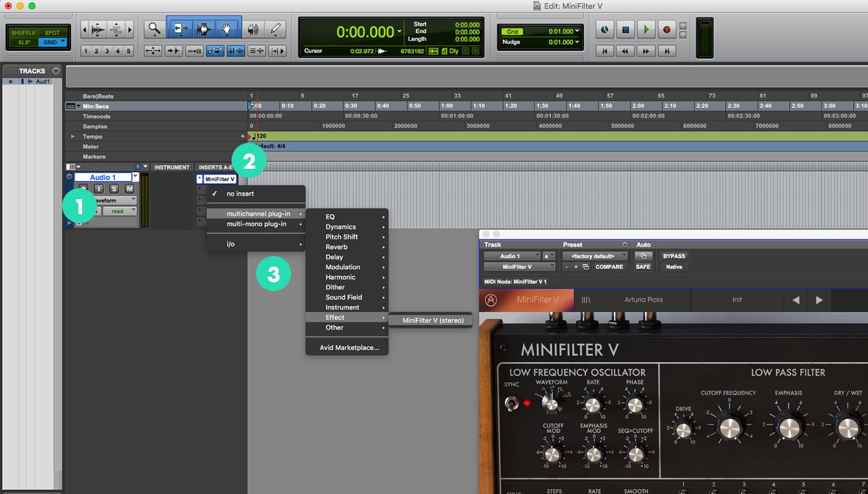Toggle the BYPASS button in plug-in window
Image resolution: width=868 pixels, height=494 pixels.
click(674, 256)
